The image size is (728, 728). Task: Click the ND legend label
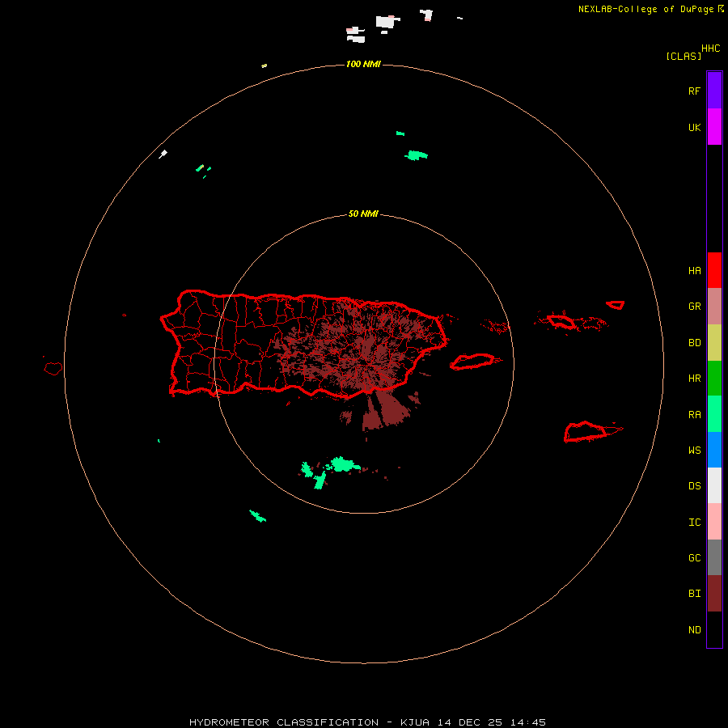pyautogui.click(x=694, y=630)
